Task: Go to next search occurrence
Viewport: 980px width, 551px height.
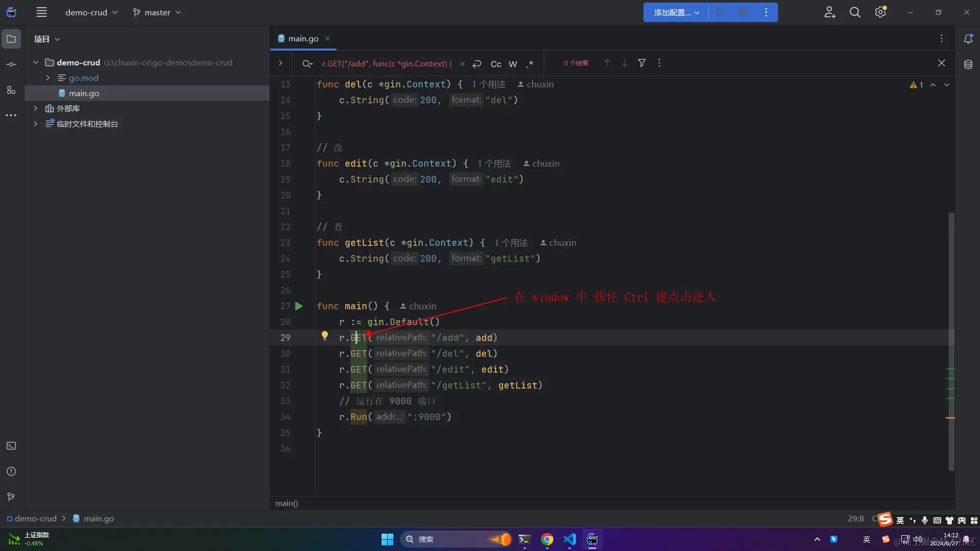Action: [x=625, y=63]
